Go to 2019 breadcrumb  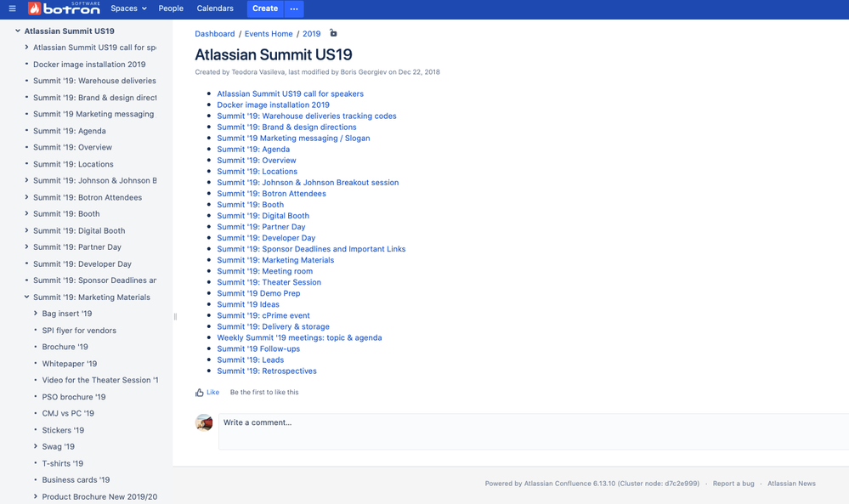click(x=311, y=33)
